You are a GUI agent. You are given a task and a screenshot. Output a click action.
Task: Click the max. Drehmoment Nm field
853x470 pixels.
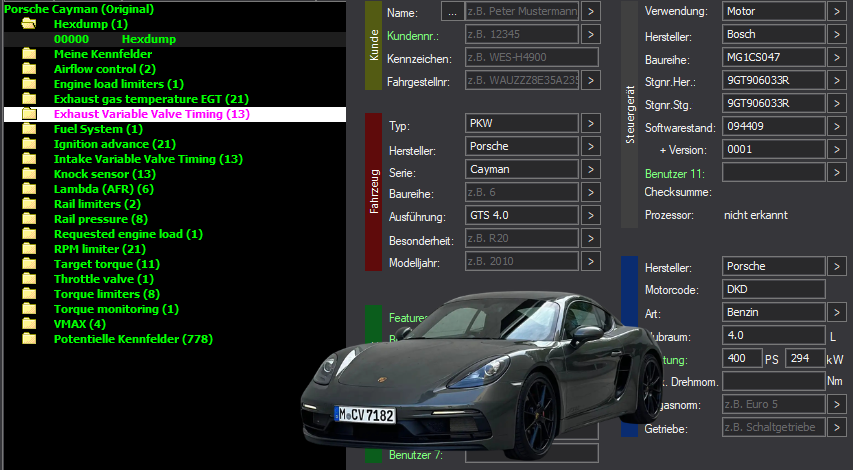tap(774, 381)
